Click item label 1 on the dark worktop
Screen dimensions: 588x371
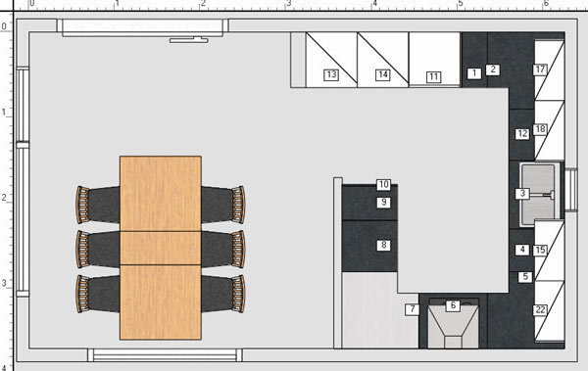click(x=474, y=72)
